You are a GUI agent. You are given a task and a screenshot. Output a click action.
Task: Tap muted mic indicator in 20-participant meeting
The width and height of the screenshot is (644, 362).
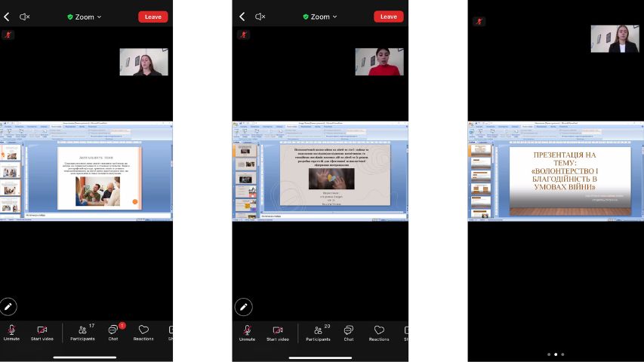coord(244,35)
